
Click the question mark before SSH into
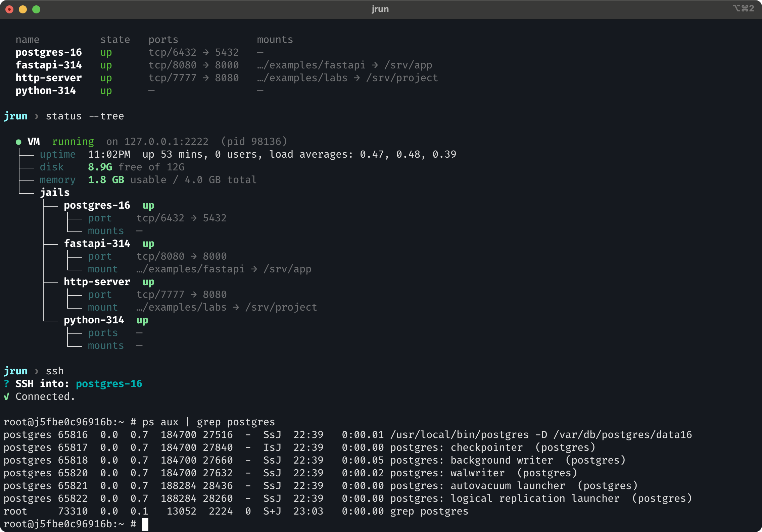tap(6, 384)
